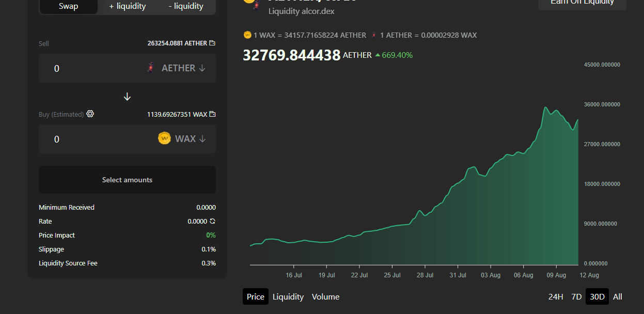This screenshot has height=314, width=644.
Task: Click the WAX coin icon in rate line
Action: click(247, 35)
